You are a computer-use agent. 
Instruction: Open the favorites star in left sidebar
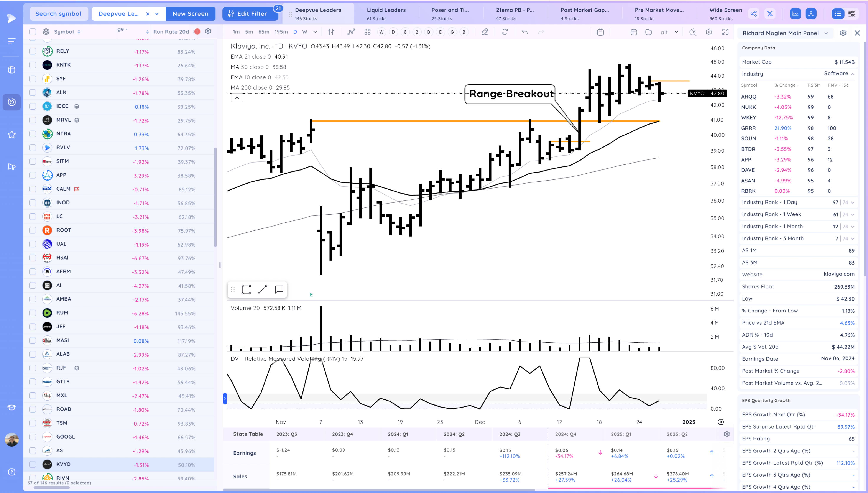click(x=12, y=134)
